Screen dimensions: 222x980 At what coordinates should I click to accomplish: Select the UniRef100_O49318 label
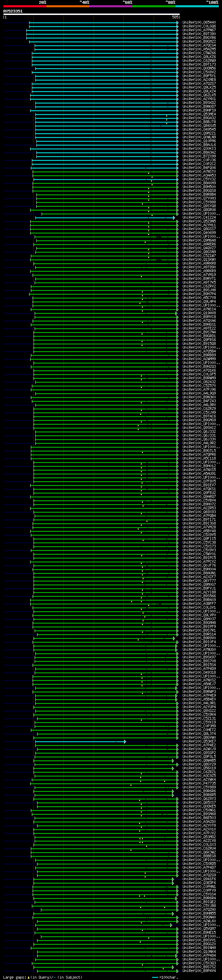[199, 673]
